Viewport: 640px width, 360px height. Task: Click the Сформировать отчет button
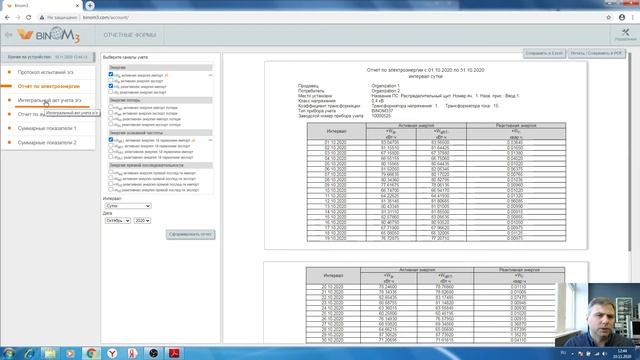190,234
